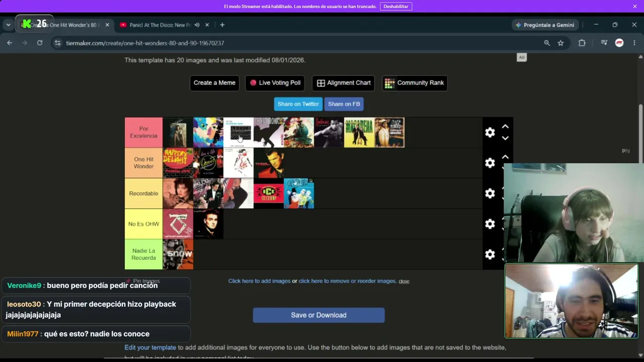This screenshot has width=644, height=362.
Task: Open settings gear for Recordable tier
Action: pyautogui.click(x=490, y=194)
